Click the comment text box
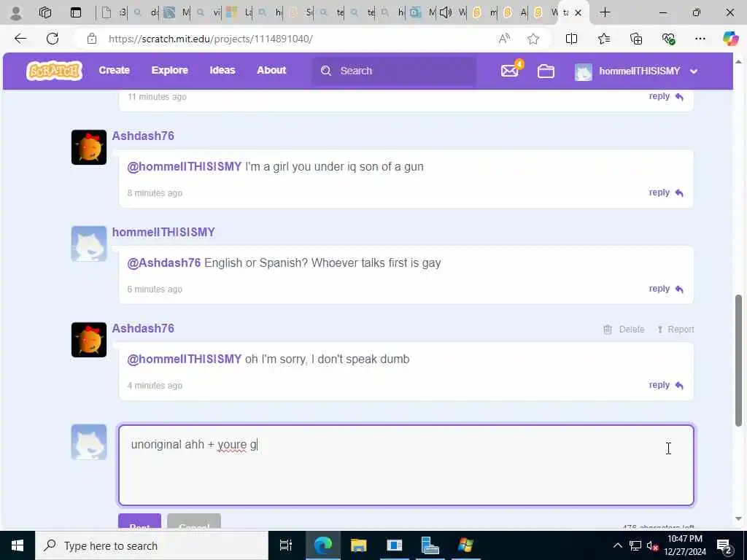 [x=406, y=465]
